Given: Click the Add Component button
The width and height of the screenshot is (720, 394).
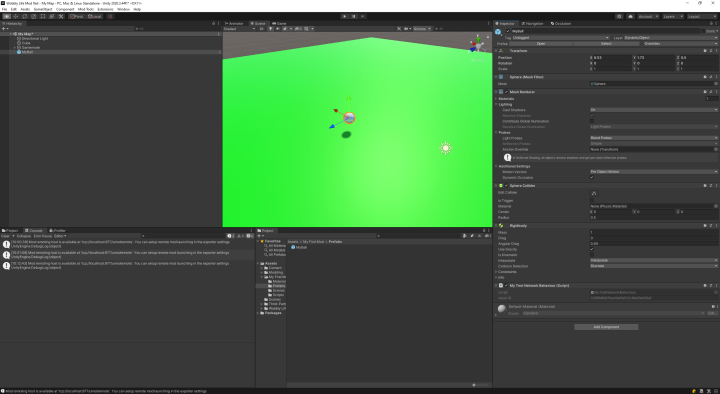Looking at the screenshot, I should [606, 327].
